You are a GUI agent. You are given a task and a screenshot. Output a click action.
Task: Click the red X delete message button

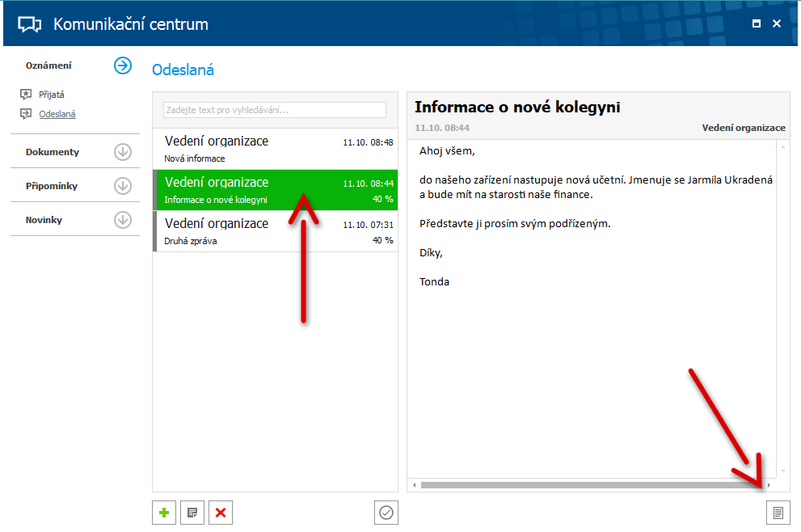(x=221, y=513)
